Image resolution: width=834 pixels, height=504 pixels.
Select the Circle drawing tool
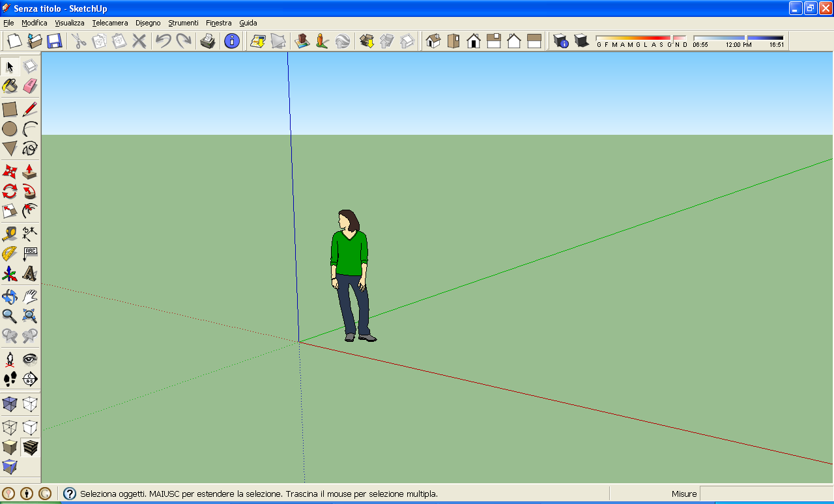click(10, 129)
